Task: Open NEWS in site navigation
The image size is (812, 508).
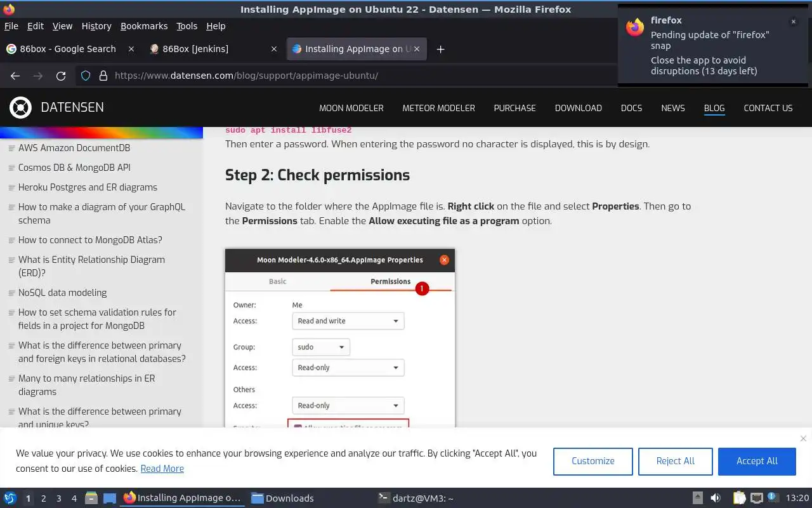Action: pyautogui.click(x=673, y=108)
